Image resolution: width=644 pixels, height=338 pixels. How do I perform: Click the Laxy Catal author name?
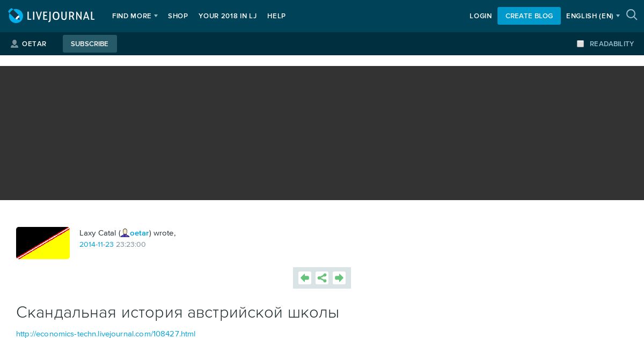[98, 233]
